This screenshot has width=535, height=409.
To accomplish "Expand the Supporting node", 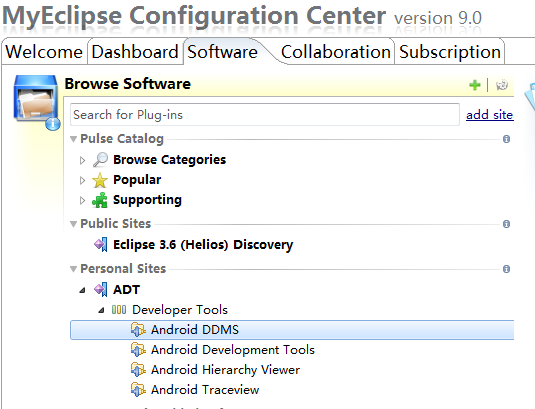I will (x=82, y=200).
